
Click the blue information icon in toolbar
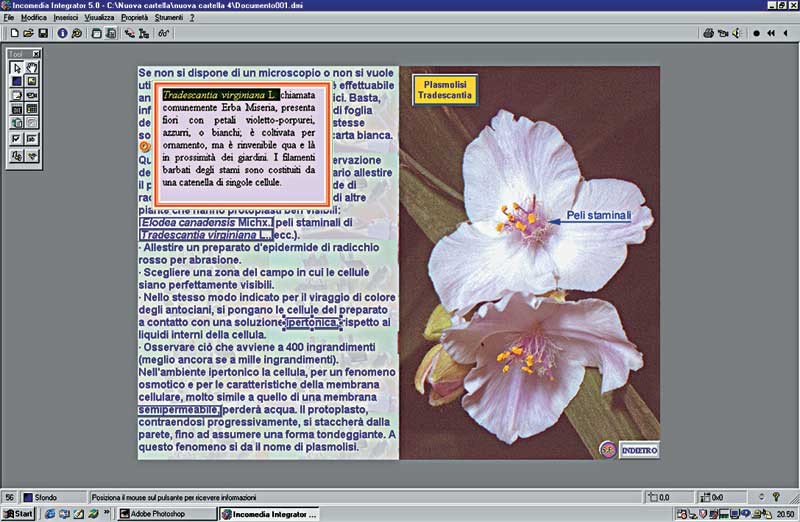click(62, 33)
